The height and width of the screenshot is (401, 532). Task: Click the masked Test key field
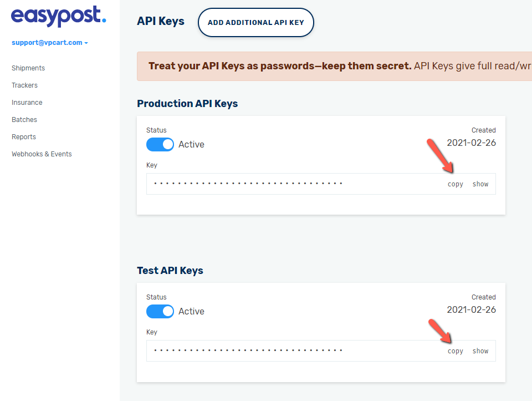tap(321, 351)
